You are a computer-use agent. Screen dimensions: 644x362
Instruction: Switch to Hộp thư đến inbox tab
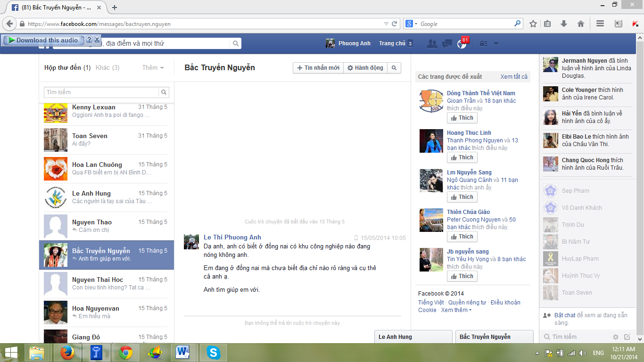[67, 67]
